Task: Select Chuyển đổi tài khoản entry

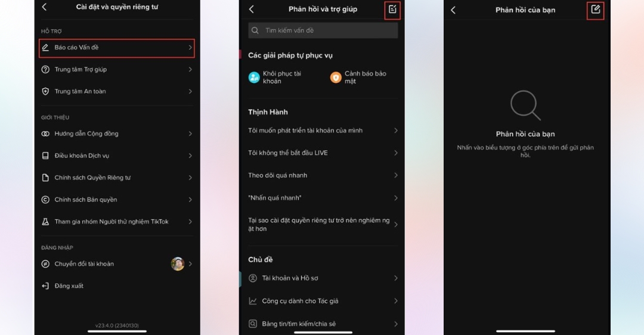Action: pos(117,264)
